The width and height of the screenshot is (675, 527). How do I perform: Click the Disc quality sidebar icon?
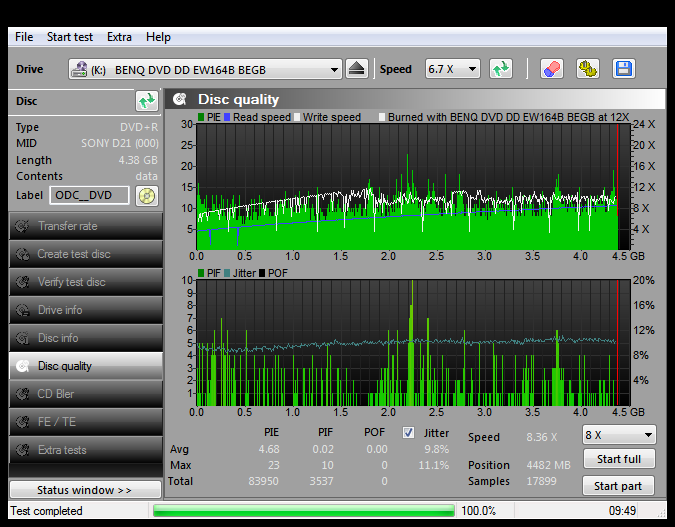click(x=22, y=366)
